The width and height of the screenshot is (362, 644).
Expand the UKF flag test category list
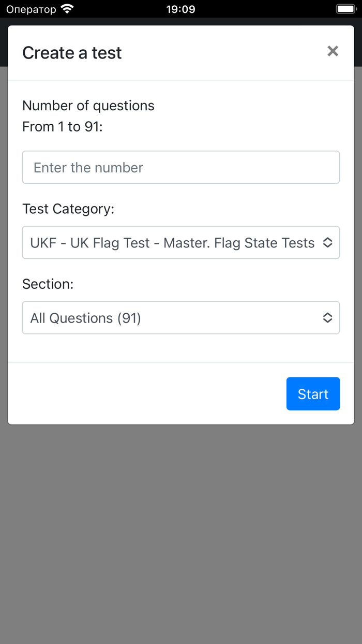(180, 242)
